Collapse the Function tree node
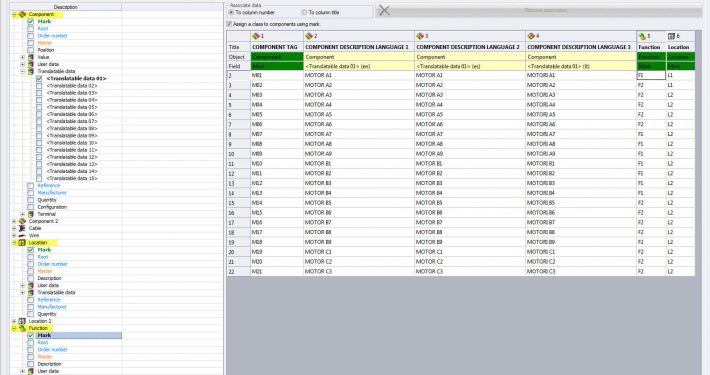The width and height of the screenshot is (710, 375). pos(14,328)
